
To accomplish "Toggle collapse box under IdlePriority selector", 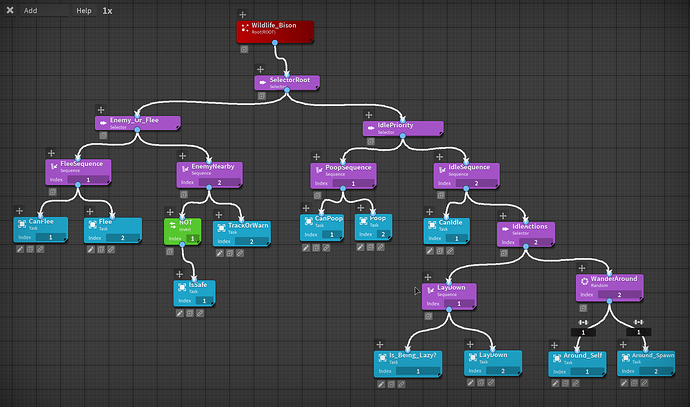I will [x=371, y=142].
